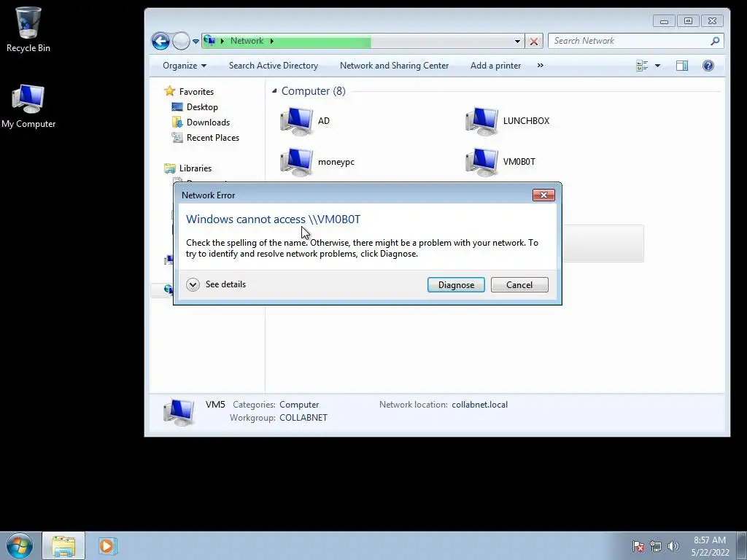Close the Network Explorer window

712,21
